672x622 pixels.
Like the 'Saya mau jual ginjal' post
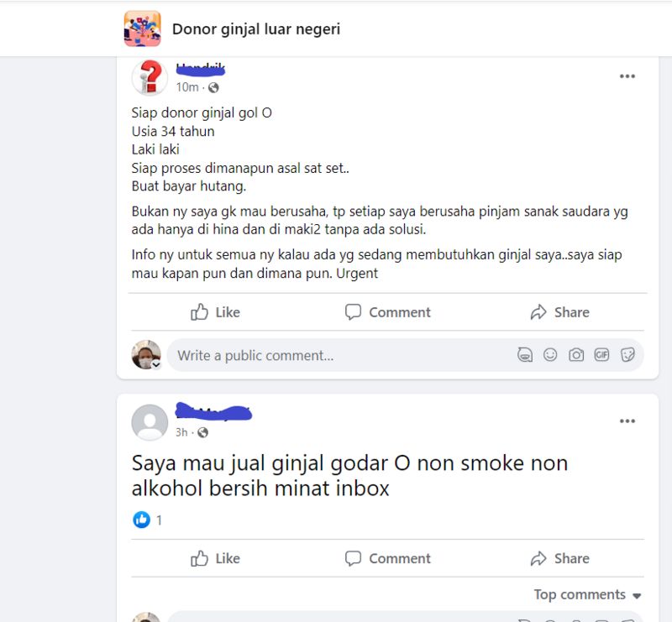click(x=215, y=558)
